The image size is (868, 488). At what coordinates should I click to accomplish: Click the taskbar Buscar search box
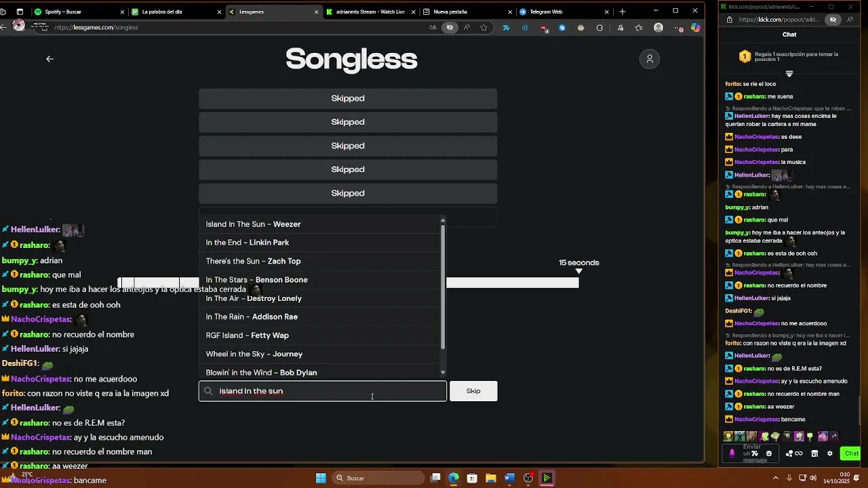[378, 479]
